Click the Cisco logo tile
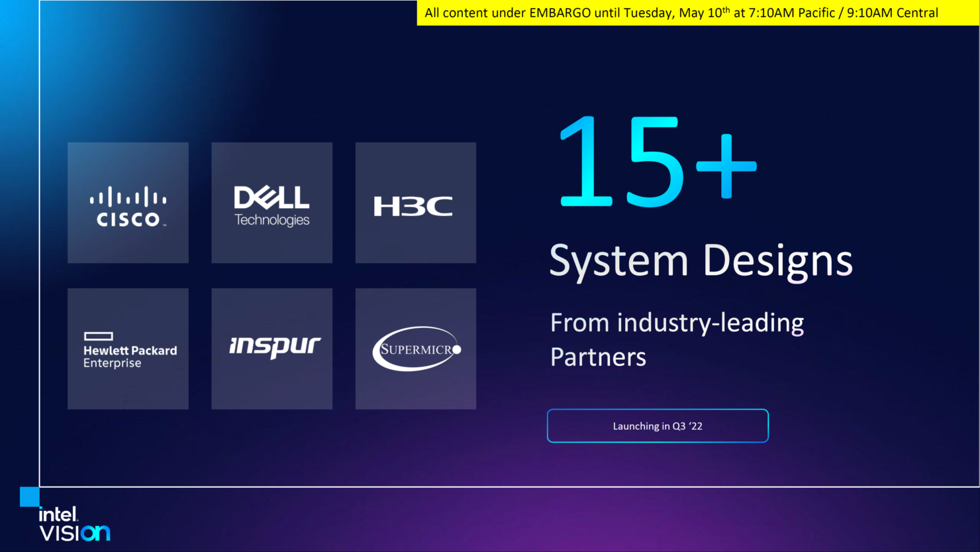Screen dimensions: 980x552 [128, 203]
